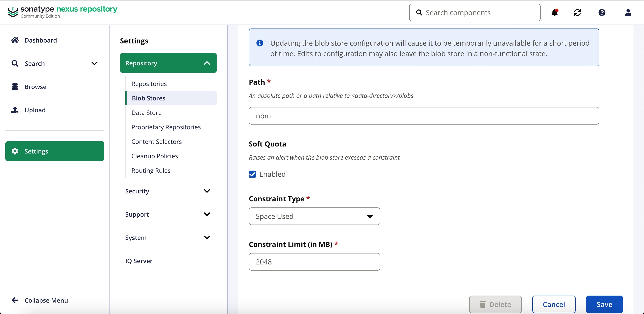Select Routing Rules menu item
The height and width of the screenshot is (314, 644).
151,171
